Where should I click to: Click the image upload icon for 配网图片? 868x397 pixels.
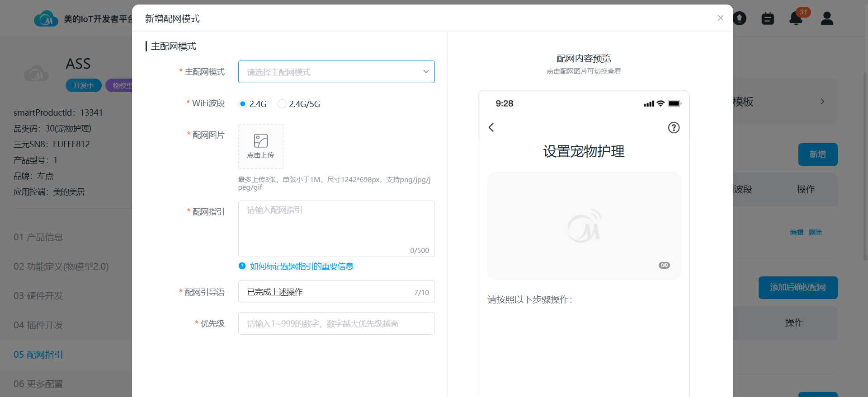pyautogui.click(x=260, y=141)
